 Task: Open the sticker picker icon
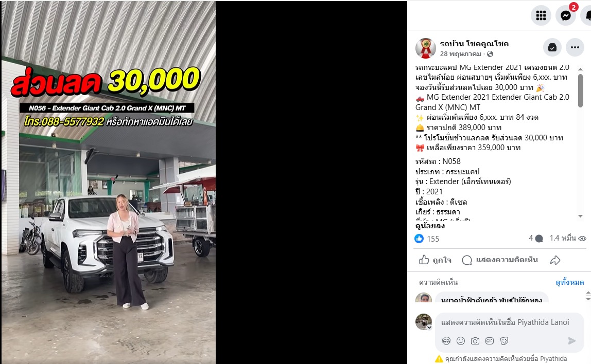coord(504,341)
